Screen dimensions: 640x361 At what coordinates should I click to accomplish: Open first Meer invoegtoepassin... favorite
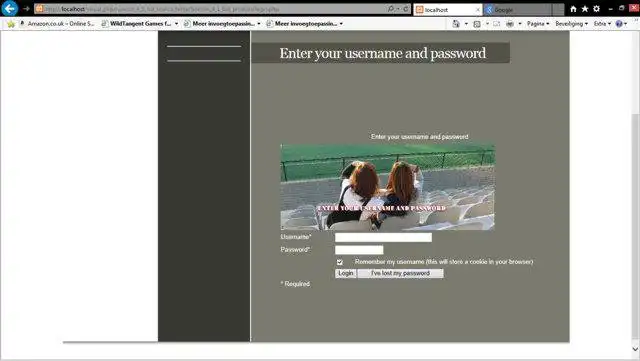[x=219, y=24]
